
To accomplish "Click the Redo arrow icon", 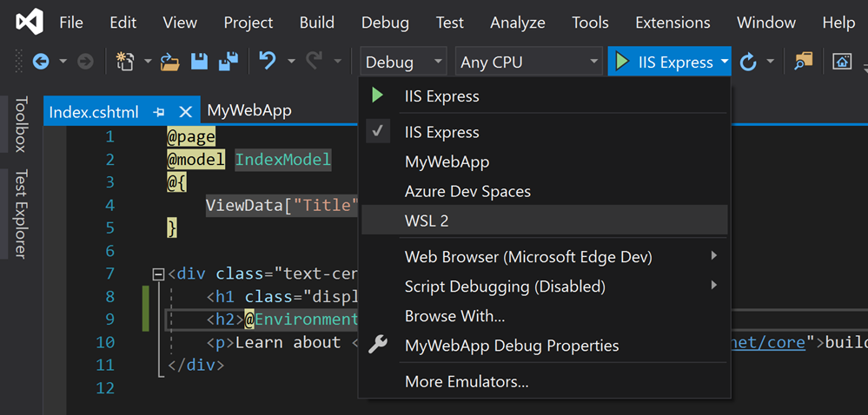I will pos(314,61).
